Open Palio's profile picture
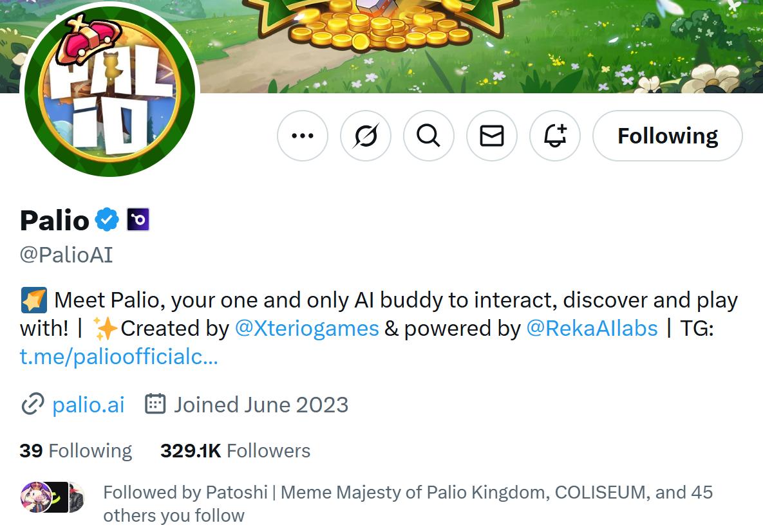Image resolution: width=763 pixels, height=532 pixels. [109, 90]
